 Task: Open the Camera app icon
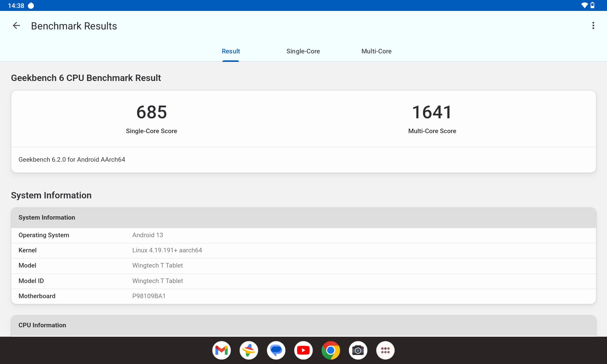click(x=358, y=350)
